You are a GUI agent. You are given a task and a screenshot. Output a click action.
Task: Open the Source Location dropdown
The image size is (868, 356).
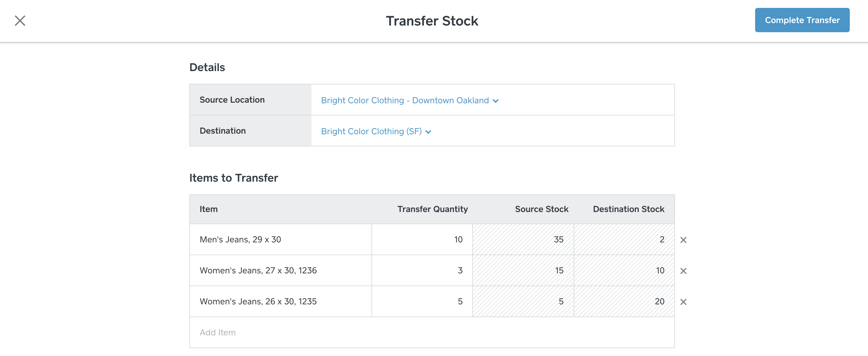[x=409, y=101]
